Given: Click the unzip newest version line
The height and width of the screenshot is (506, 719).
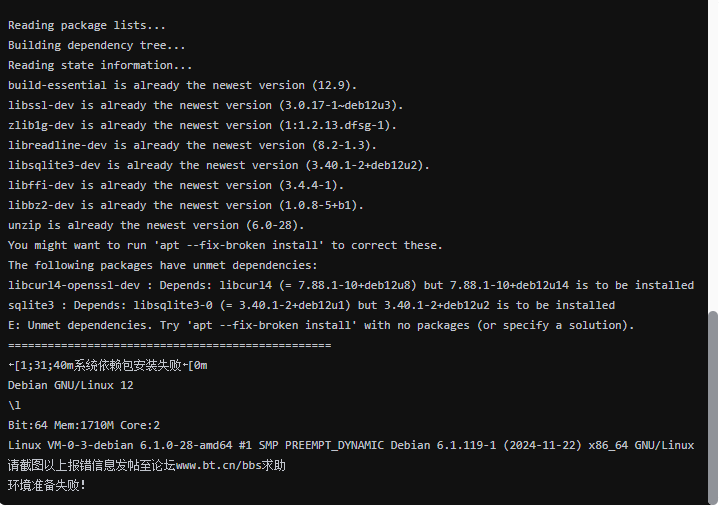Looking at the screenshot, I should (156, 225).
